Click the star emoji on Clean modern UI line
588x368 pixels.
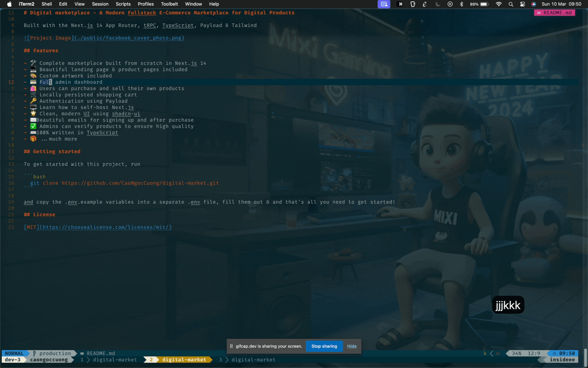coord(33,114)
